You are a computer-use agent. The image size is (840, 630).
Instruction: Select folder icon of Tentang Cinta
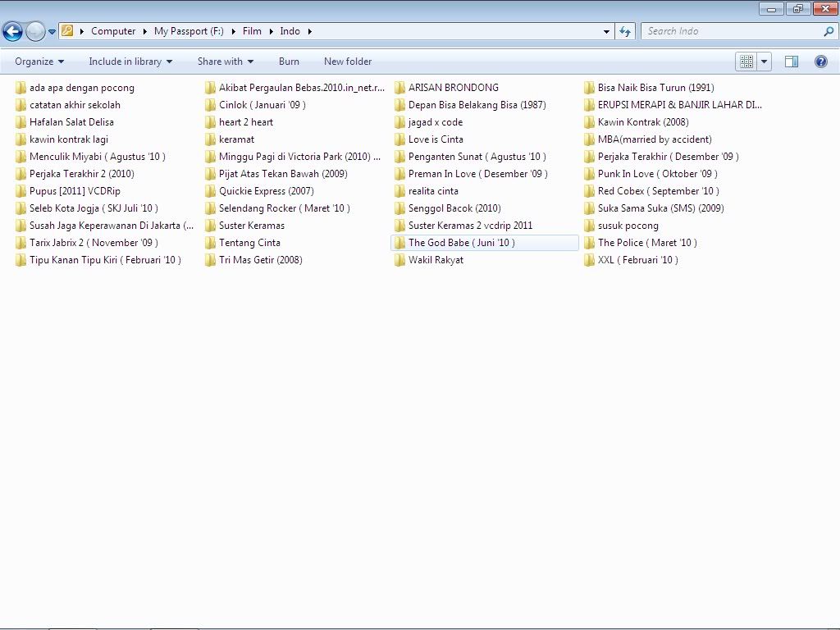(211, 243)
